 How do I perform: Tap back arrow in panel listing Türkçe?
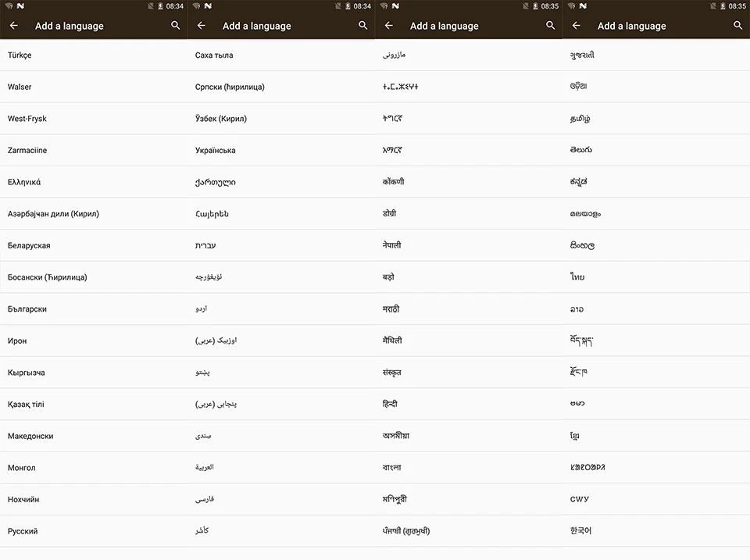[x=13, y=26]
